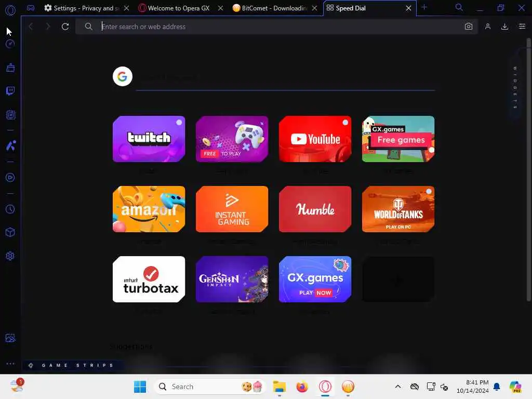532x399 pixels.
Task: Show hidden system tray icons
Action: pos(398,387)
